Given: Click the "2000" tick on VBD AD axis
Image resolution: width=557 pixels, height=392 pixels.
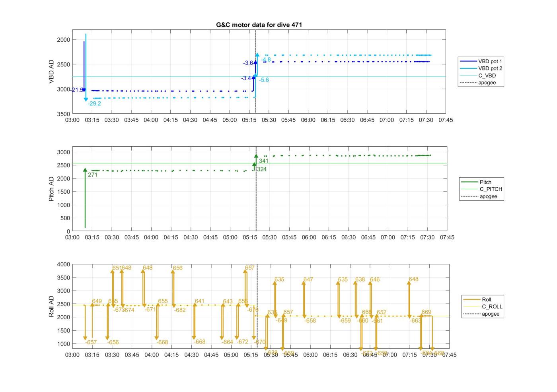Looking at the screenshot, I should (64, 40).
